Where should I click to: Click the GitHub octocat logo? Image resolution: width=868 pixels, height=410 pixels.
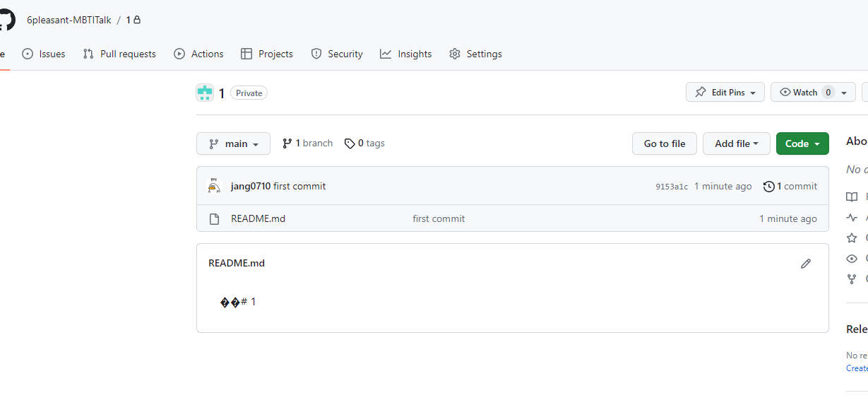point(6,20)
